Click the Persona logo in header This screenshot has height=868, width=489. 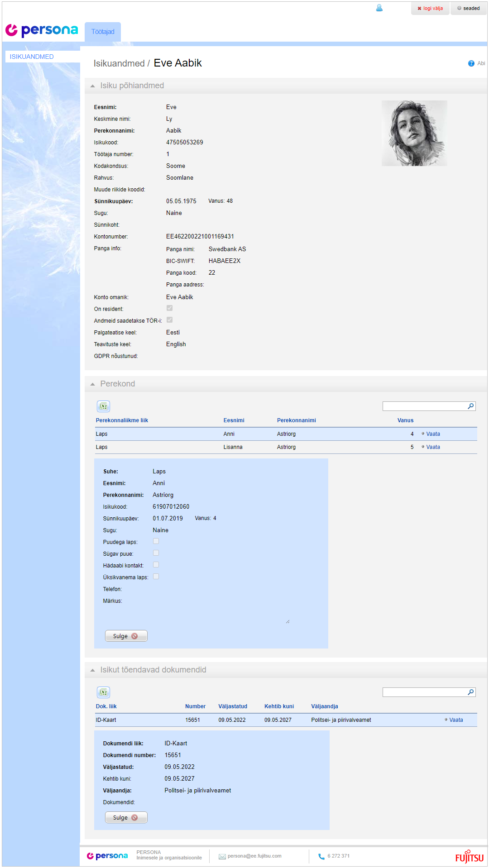(42, 30)
